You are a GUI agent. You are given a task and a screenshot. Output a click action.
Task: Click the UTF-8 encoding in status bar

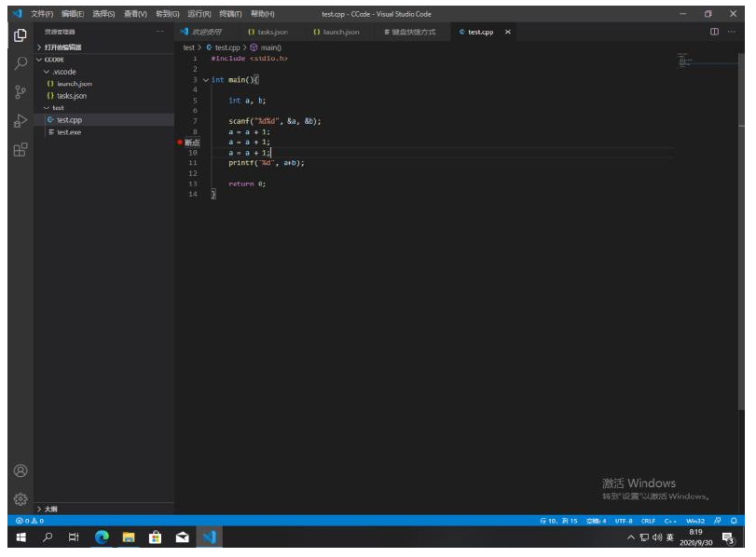624,521
